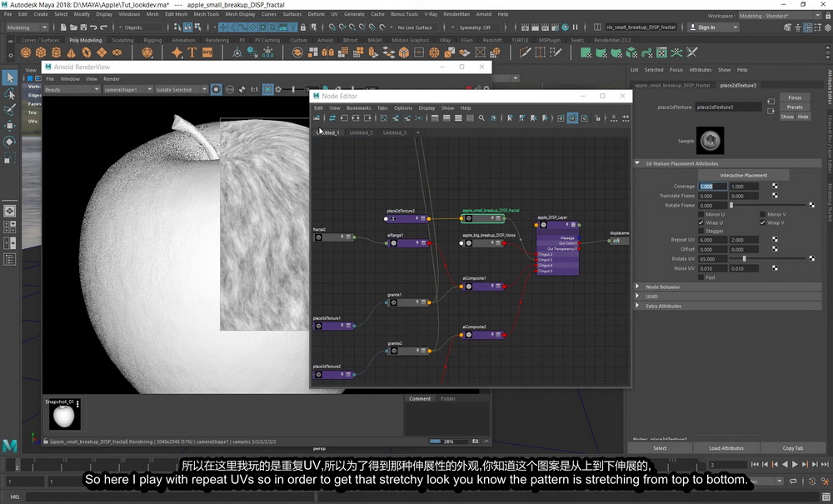Viewport: 833px width, 504px height.
Task: Click the SVG import shelf icon
Action: click(x=207, y=52)
